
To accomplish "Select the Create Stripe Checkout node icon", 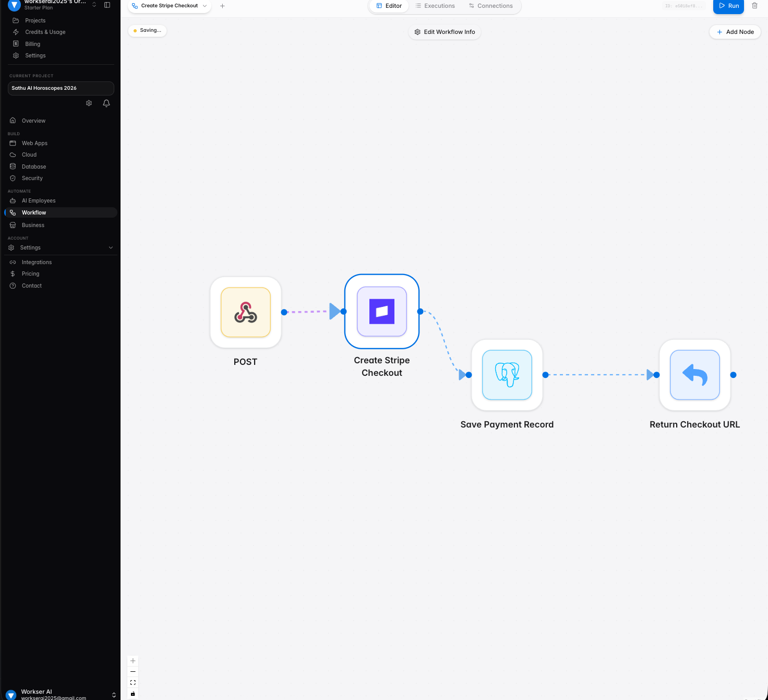I will (382, 312).
